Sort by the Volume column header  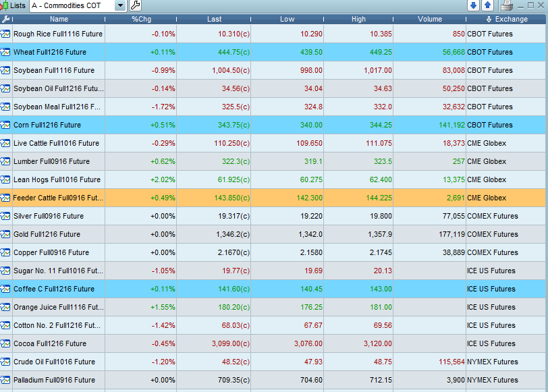click(x=429, y=19)
